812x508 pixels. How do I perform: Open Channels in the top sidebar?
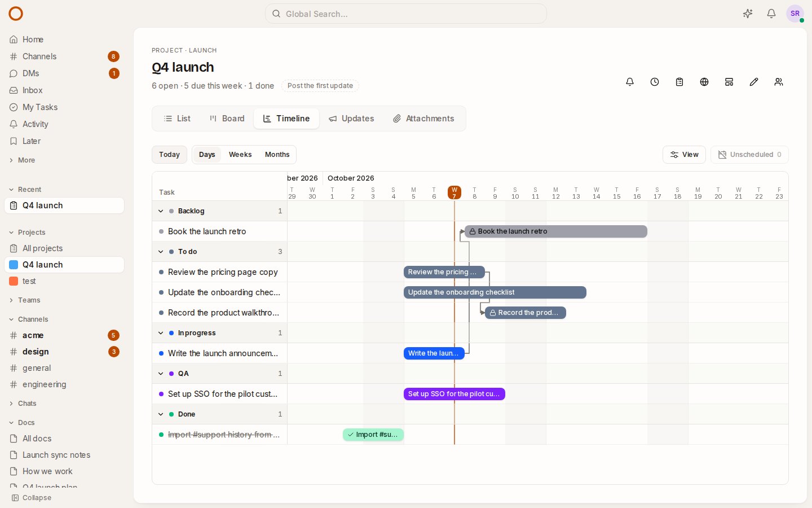point(64,56)
